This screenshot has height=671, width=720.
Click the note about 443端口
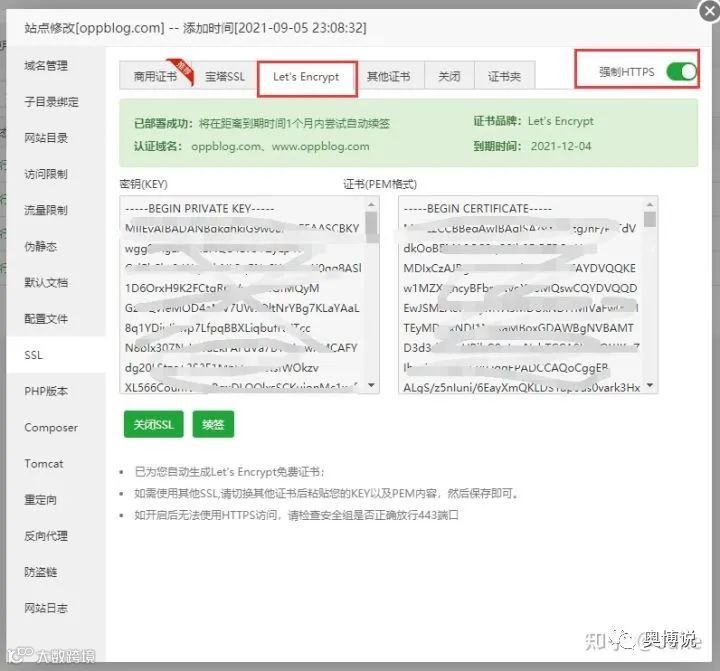click(296, 515)
